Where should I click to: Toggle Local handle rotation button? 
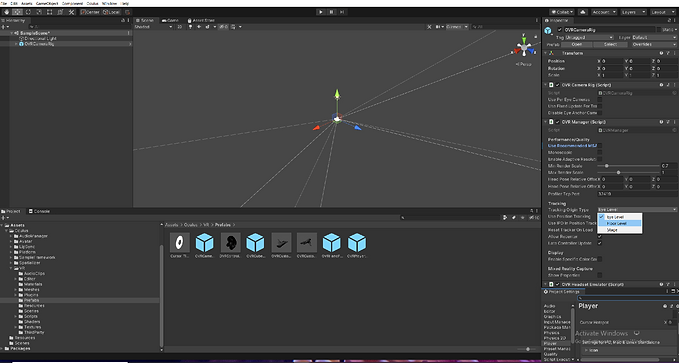point(111,12)
